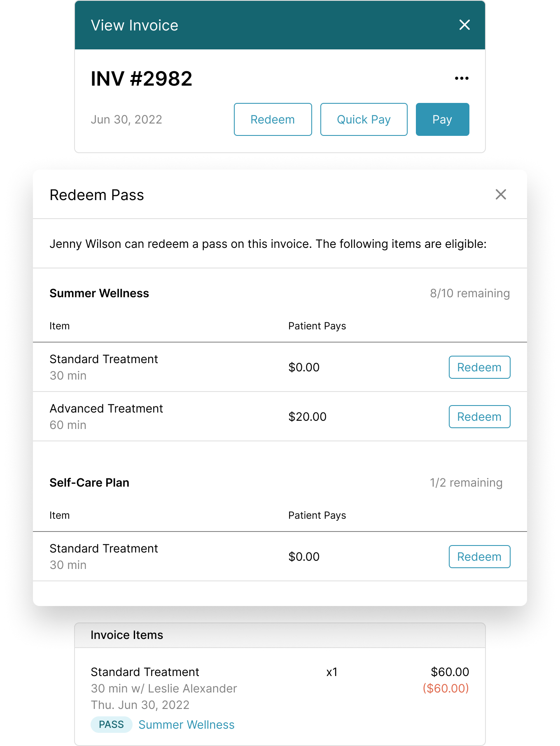Redeem pass for Advanced Treatment 60 min

[479, 417]
